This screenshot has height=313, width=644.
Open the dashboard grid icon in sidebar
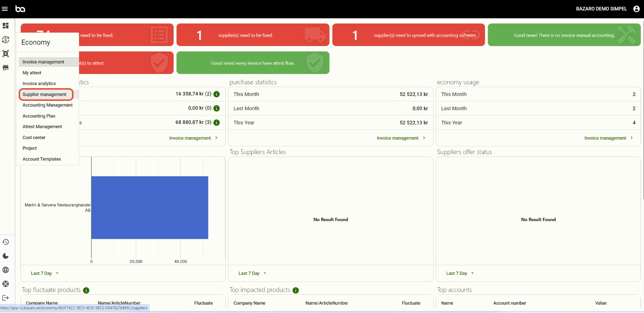[x=6, y=26]
